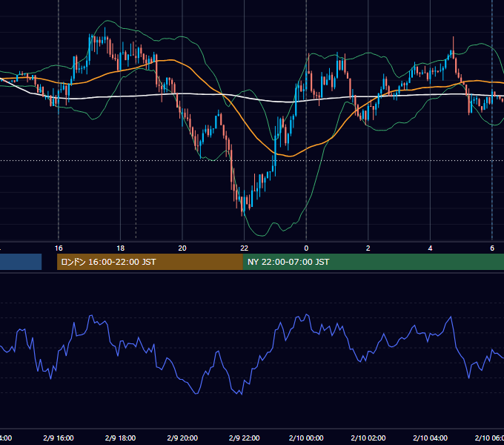504x445 pixels.
Task: Click the 2/9 20:00 date label
Action: [182, 438]
